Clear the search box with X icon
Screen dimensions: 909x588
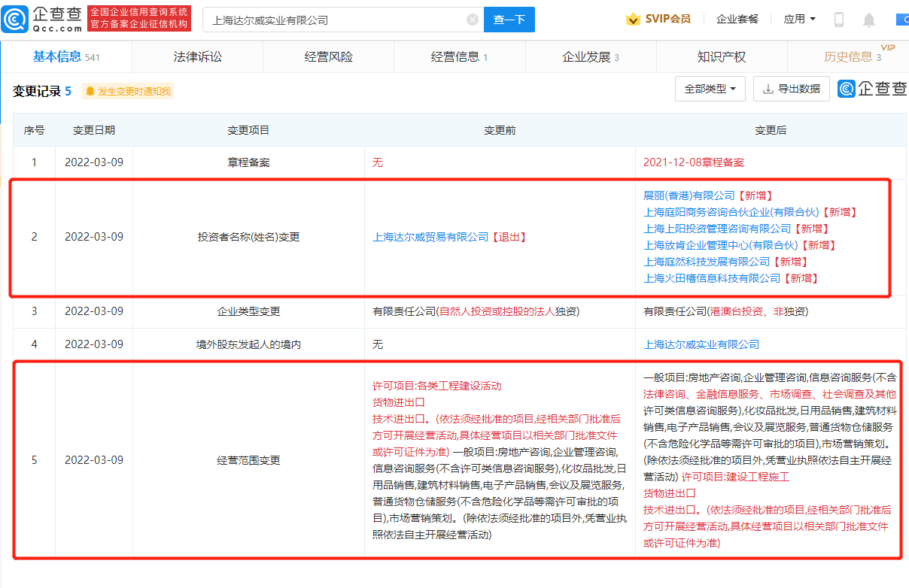[473, 20]
